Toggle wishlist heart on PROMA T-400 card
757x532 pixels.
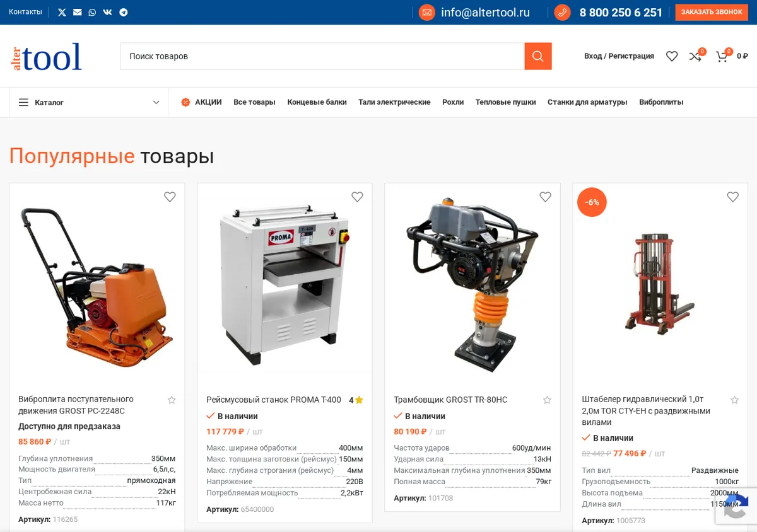tap(358, 197)
